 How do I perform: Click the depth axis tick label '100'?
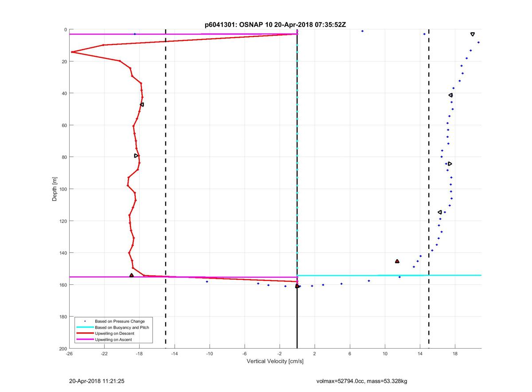click(63, 189)
